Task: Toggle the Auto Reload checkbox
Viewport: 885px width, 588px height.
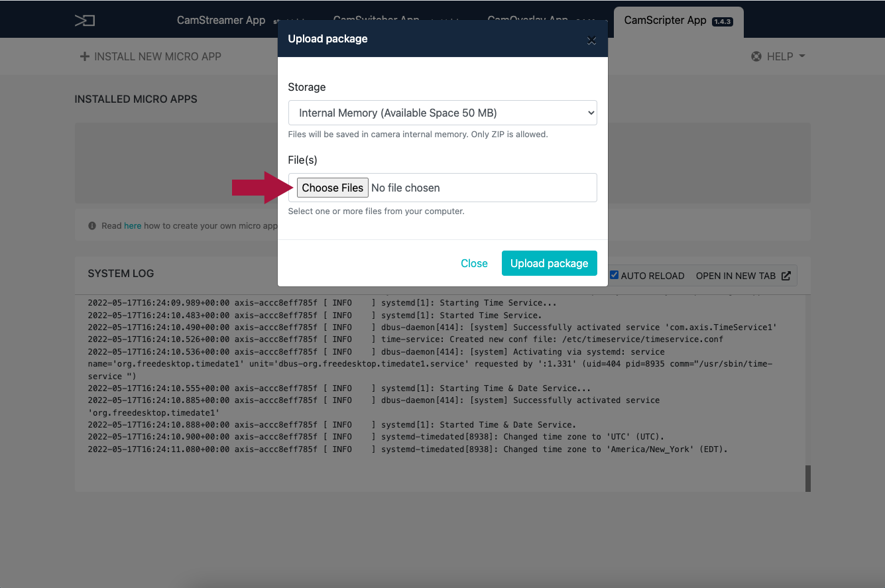Action: 614,275
